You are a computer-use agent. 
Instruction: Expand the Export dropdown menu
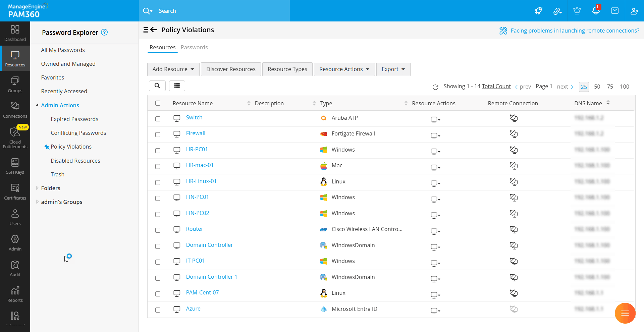(x=393, y=69)
